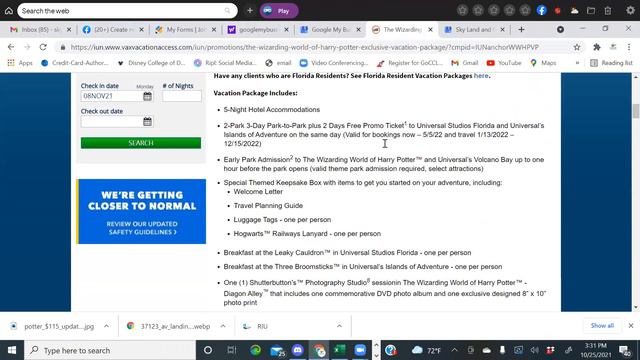Reload the current page
Screen dimensions: 640x360
(x=43, y=47)
